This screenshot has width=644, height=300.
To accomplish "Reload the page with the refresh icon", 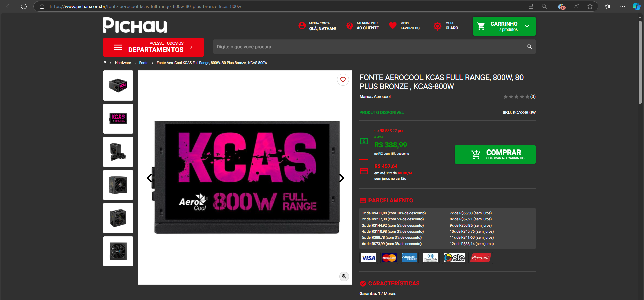I will point(24,6).
